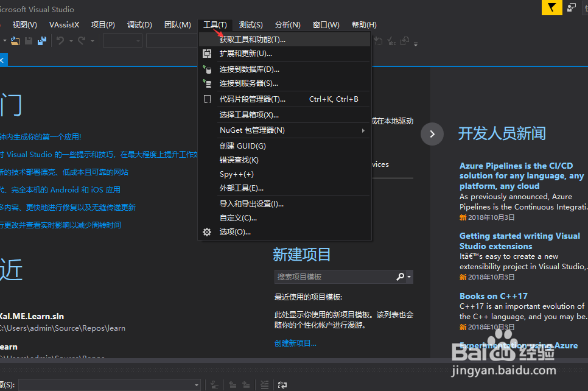Click the Visual Studio tips and tricks link
The image size is (588, 391).
pyautogui.click(x=99, y=155)
